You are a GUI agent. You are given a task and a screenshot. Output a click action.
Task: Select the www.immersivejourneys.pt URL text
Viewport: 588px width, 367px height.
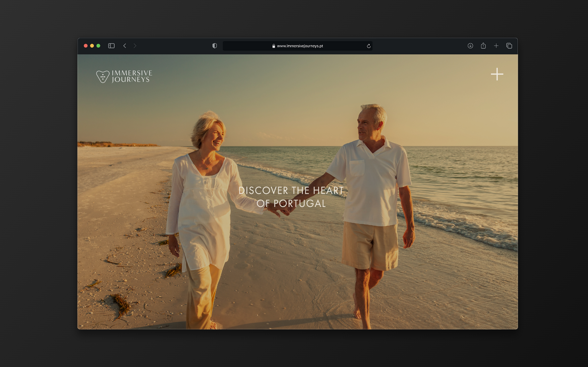click(300, 46)
